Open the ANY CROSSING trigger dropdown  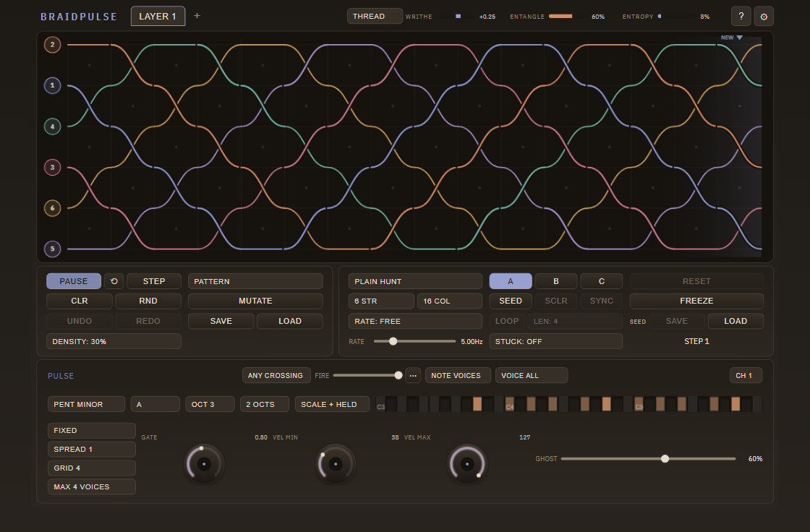coord(276,375)
